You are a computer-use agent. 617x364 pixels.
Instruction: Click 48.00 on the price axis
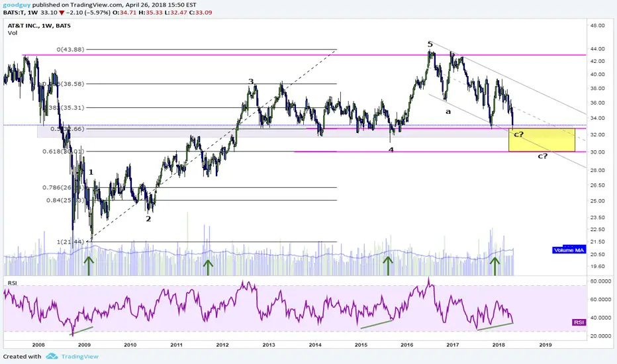click(597, 26)
